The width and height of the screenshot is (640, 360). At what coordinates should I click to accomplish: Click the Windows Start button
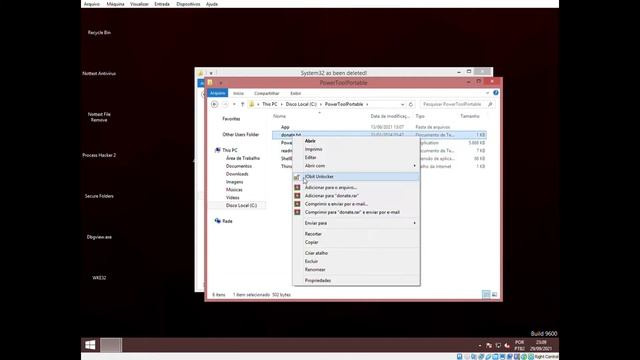tap(91, 345)
